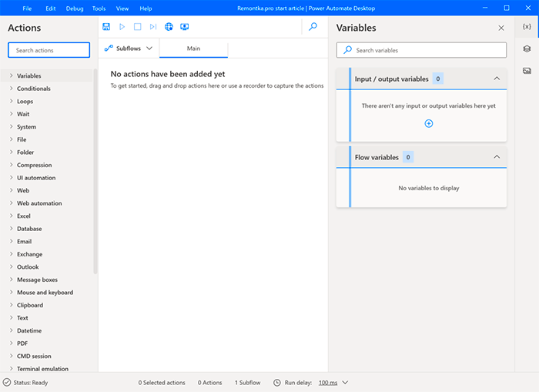The width and height of the screenshot is (539, 392).
Task: Open the Tools menu
Action: 99,8
